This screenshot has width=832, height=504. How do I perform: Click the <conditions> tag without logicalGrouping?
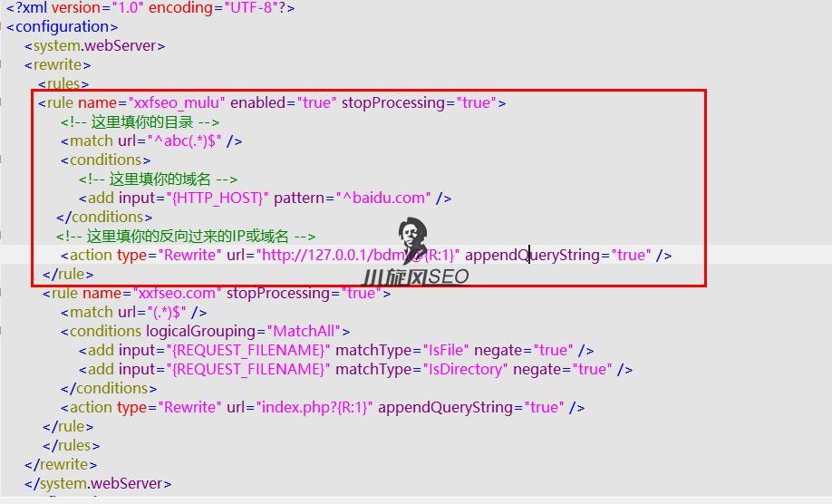(106, 160)
